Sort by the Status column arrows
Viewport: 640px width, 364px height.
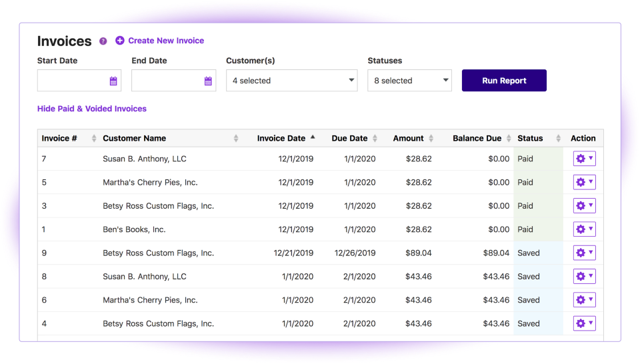click(558, 139)
